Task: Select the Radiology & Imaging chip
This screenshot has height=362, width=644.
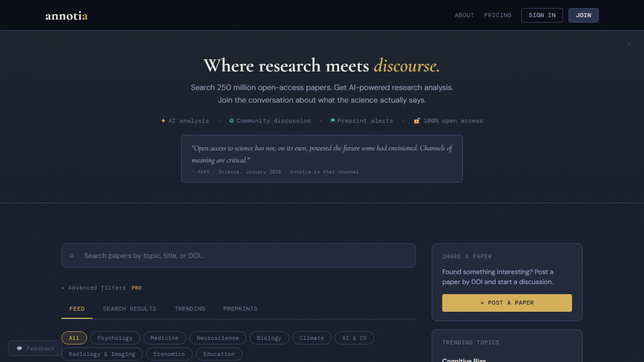Action: tap(102, 354)
